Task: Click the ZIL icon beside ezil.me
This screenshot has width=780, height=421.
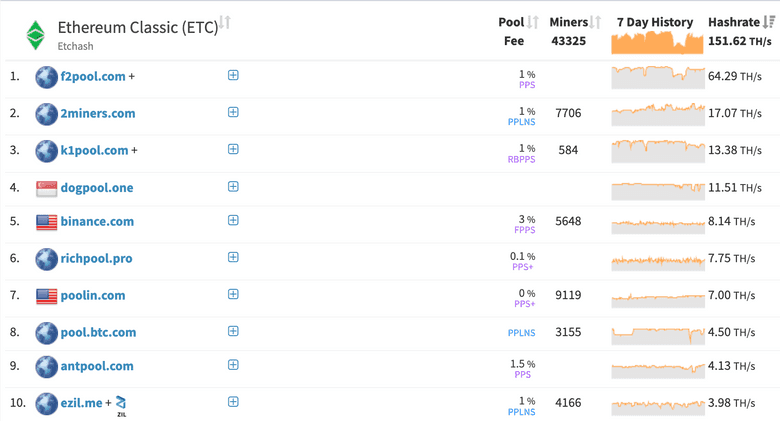Action: [121, 404]
